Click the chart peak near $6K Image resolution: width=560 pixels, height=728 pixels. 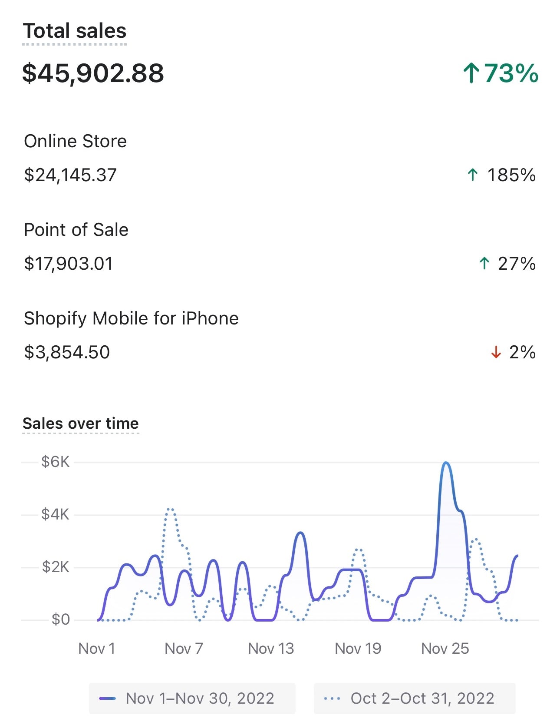pyautogui.click(x=446, y=463)
